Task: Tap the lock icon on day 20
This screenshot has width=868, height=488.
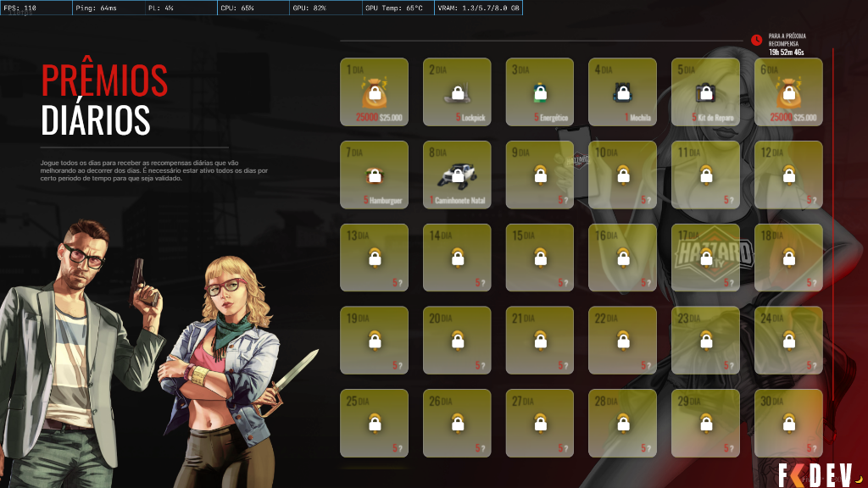Action: point(458,341)
